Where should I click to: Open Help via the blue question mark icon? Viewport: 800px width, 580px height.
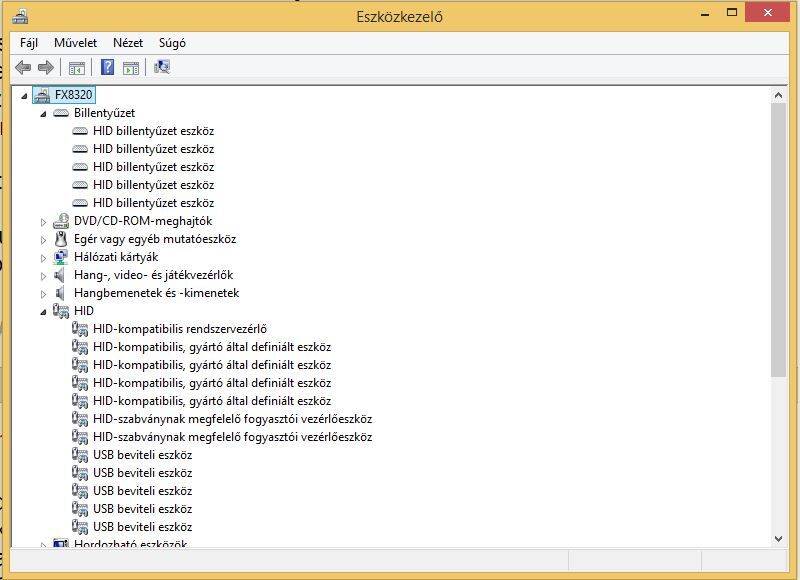click(107, 67)
